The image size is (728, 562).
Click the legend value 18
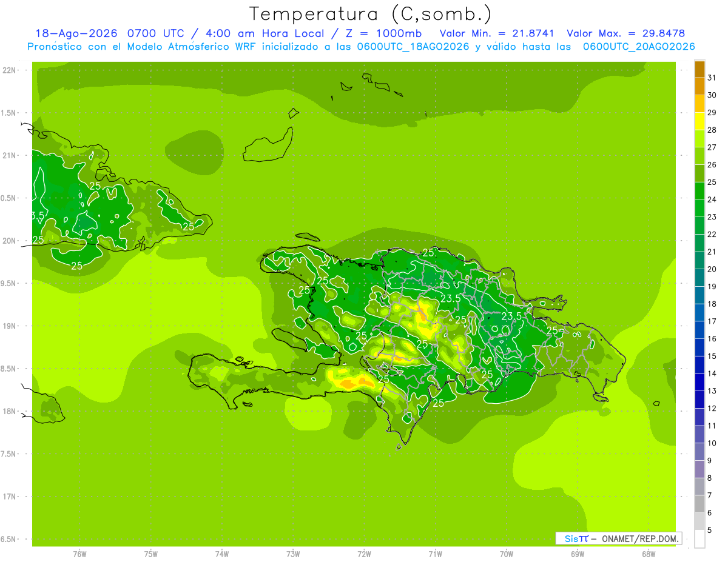(x=712, y=304)
